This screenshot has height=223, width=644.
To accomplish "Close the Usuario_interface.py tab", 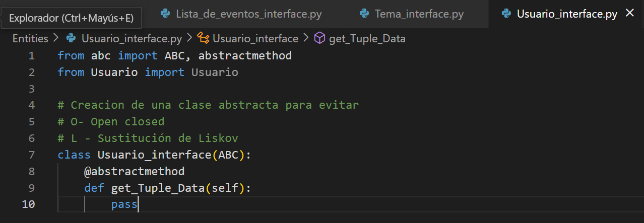I will pyautogui.click(x=629, y=14).
